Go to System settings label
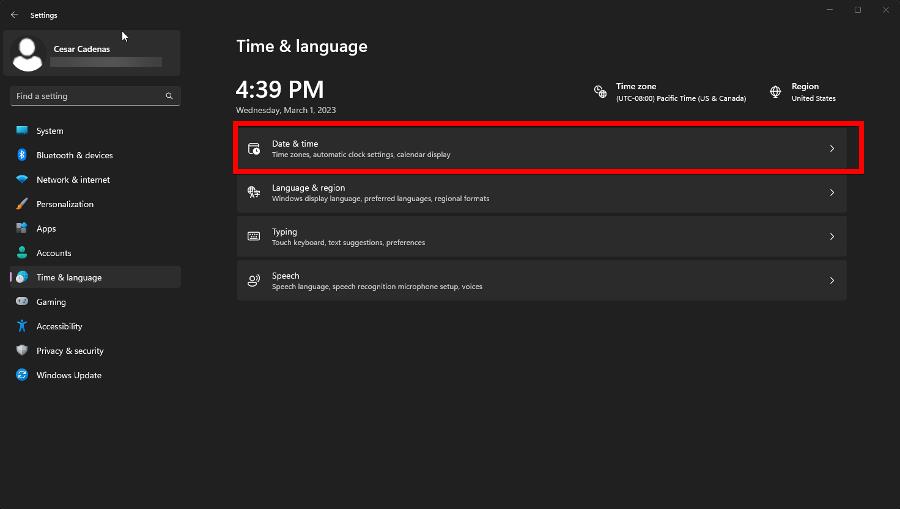This screenshot has height=509, width=900. (50, 131)
